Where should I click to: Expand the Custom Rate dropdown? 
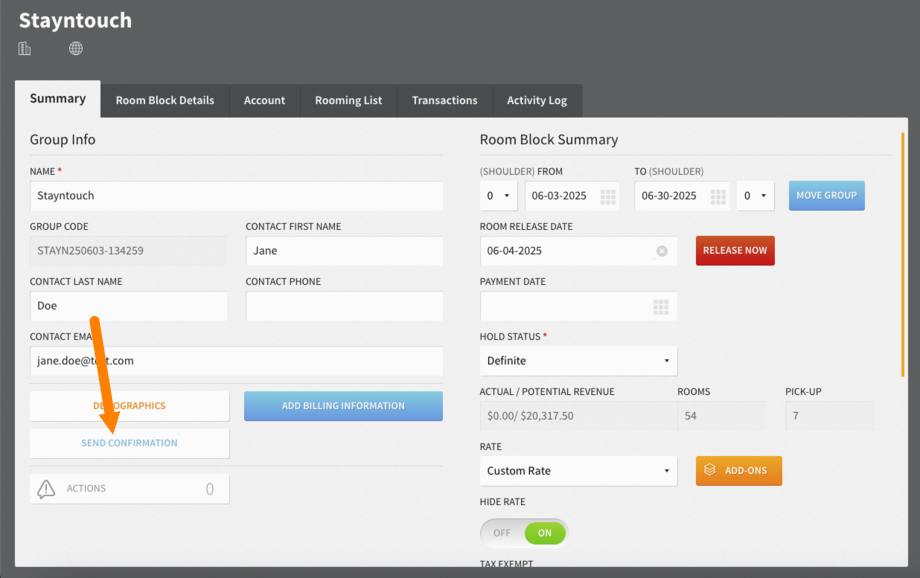[579, 471]
